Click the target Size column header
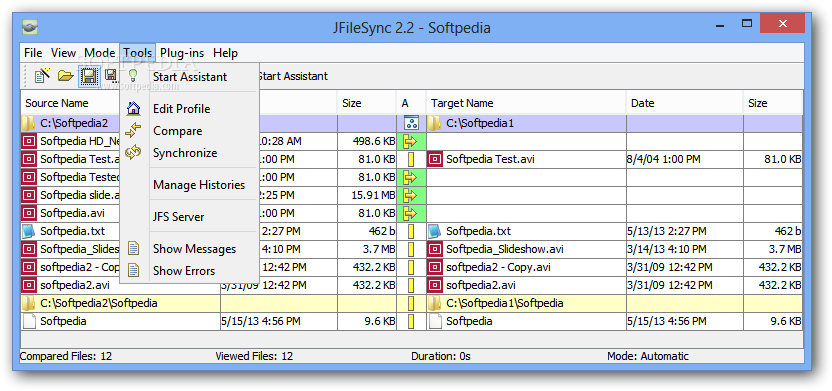Screen dimensions: 832x391 (773, 103)
